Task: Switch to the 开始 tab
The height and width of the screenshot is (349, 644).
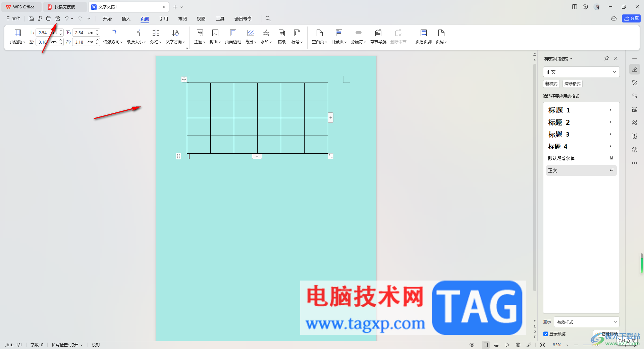Action: (107, 19)
